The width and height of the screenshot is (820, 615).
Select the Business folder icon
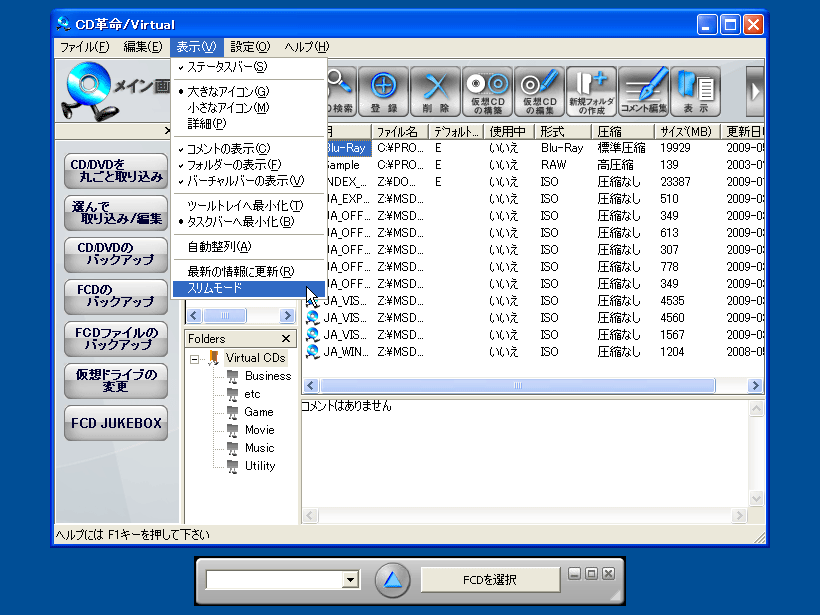233,376
